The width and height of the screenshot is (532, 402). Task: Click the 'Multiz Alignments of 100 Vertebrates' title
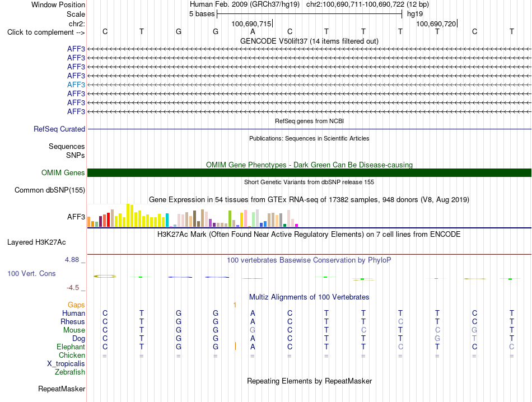(309, 297)
